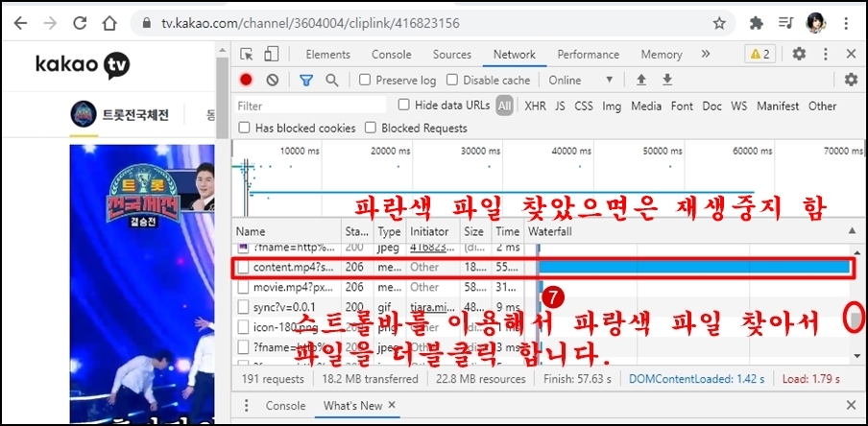Open the network search magnifier
This screenshot has width=868, height=426.
(x=331, y=81)
